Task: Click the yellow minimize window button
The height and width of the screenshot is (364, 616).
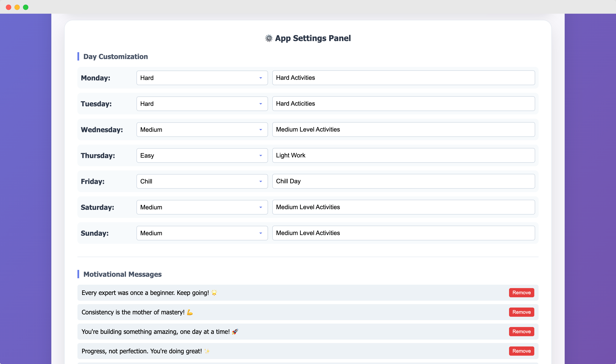Action: [x=17, y=7]
